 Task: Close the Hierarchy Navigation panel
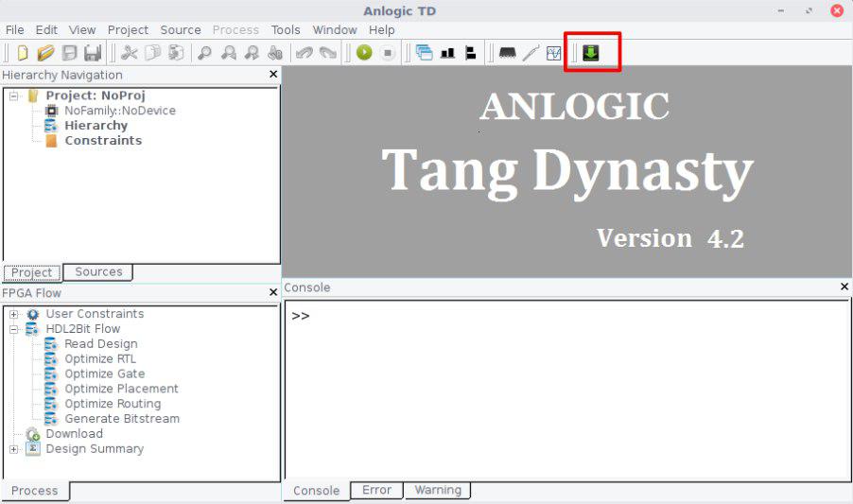tap(273, 74)
